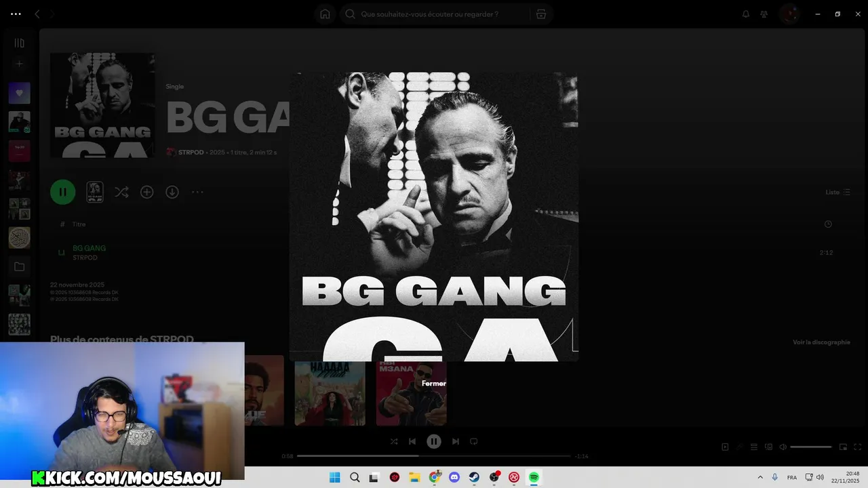Open the Now Playing view

pyautogui.click(x=725, y=447)
